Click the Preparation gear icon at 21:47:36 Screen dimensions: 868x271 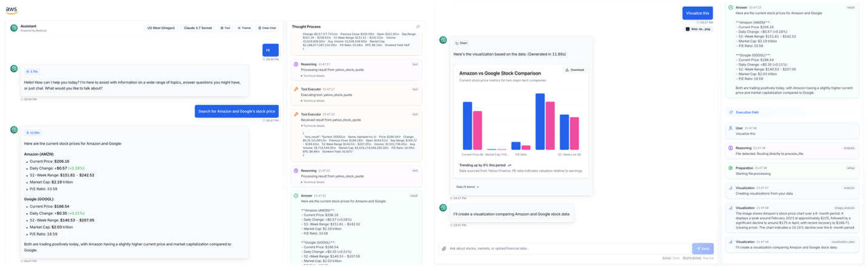coord(731,168)
